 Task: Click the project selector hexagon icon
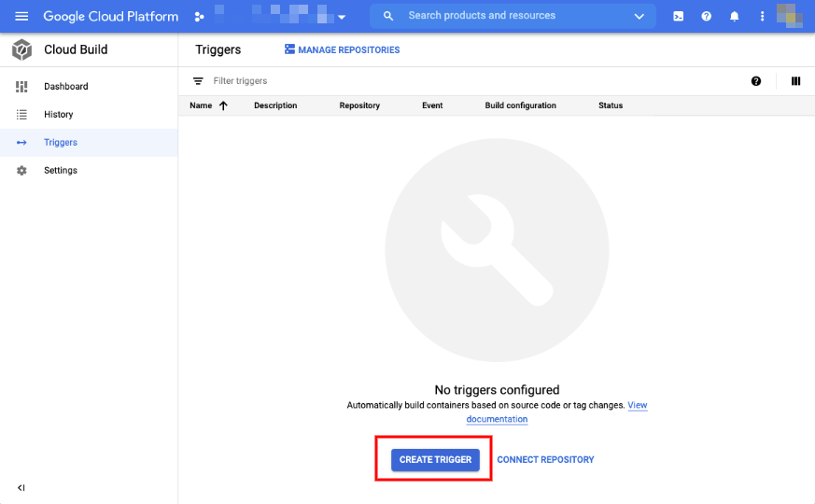(199, 17)
